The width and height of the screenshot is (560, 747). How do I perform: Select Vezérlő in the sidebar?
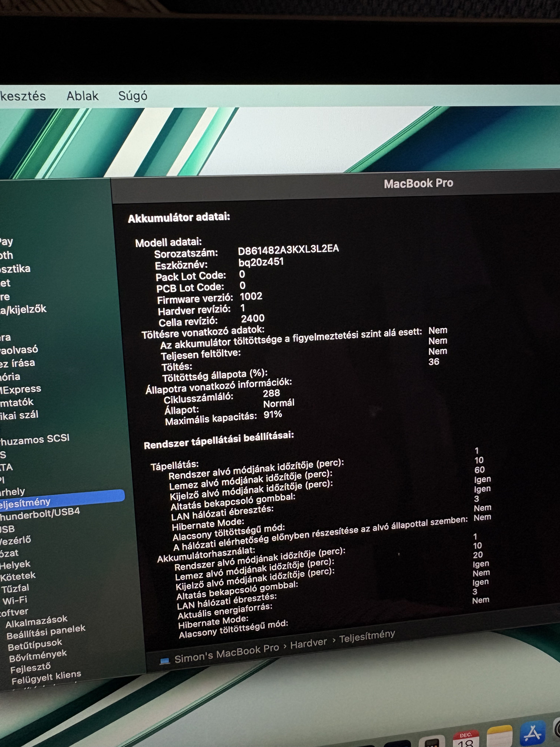(16, 540)
